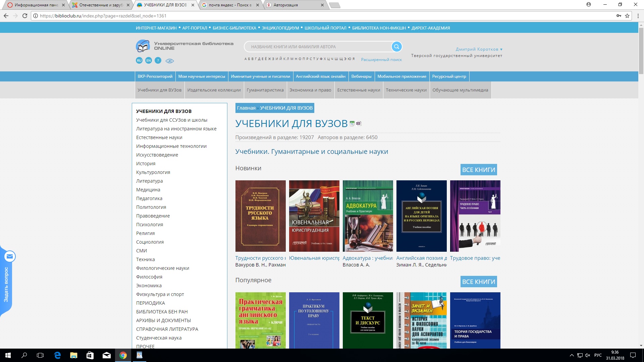Open Правоведение in the left sidebar
Image resolution: width=644 pixels, height=362 pixels.
(153, 216)
